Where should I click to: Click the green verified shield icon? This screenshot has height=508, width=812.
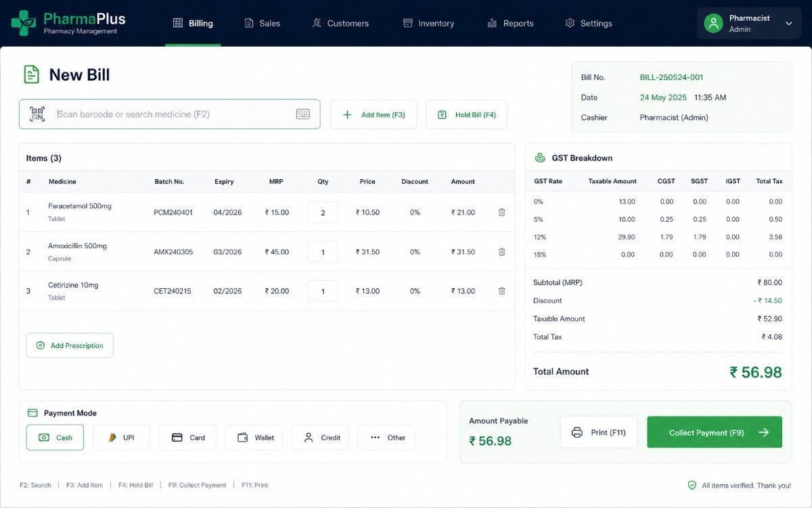click(692, 485)
